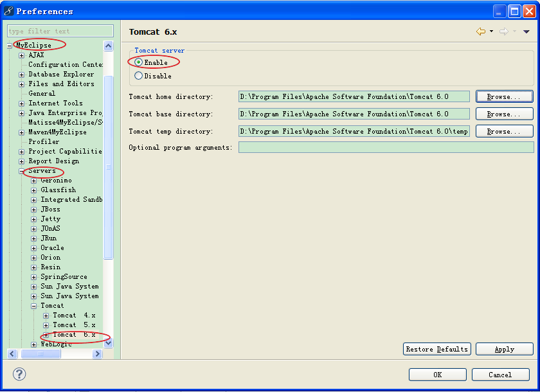Select Orion in the server list
The width and height of the screenshot is (540, 392).
tap(51, 257)
